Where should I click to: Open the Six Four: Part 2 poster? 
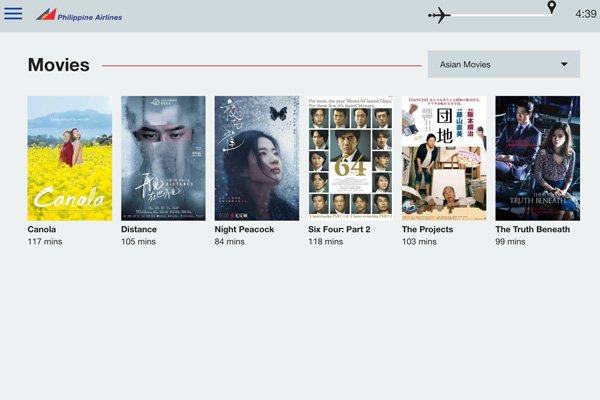coord(351,158)
